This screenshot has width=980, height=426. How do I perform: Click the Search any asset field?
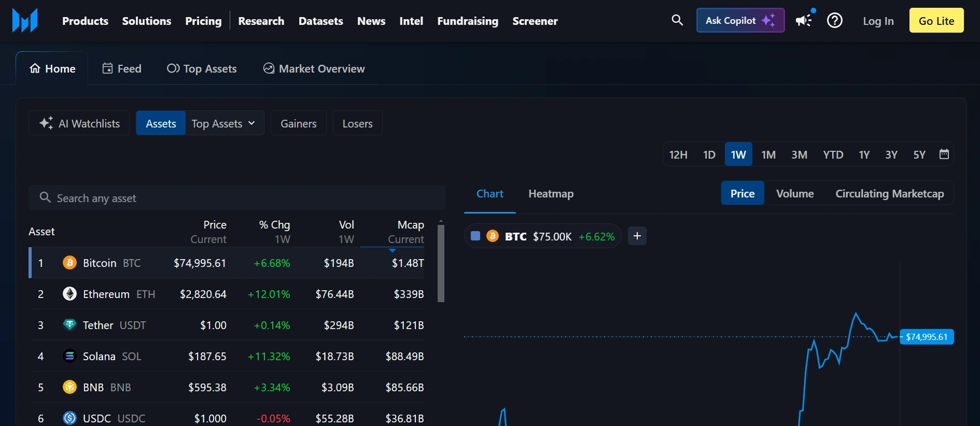coord(237,198)
